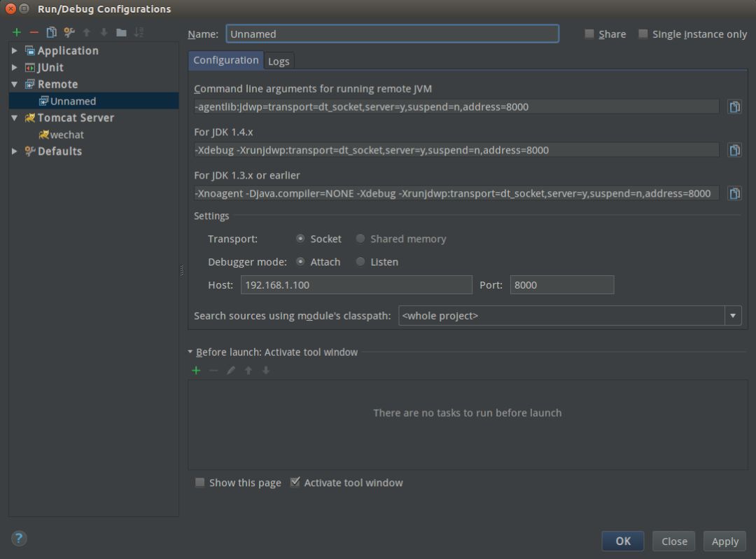Copy JDK 1.4.x arguments to clipboard

tap(734, 150)
